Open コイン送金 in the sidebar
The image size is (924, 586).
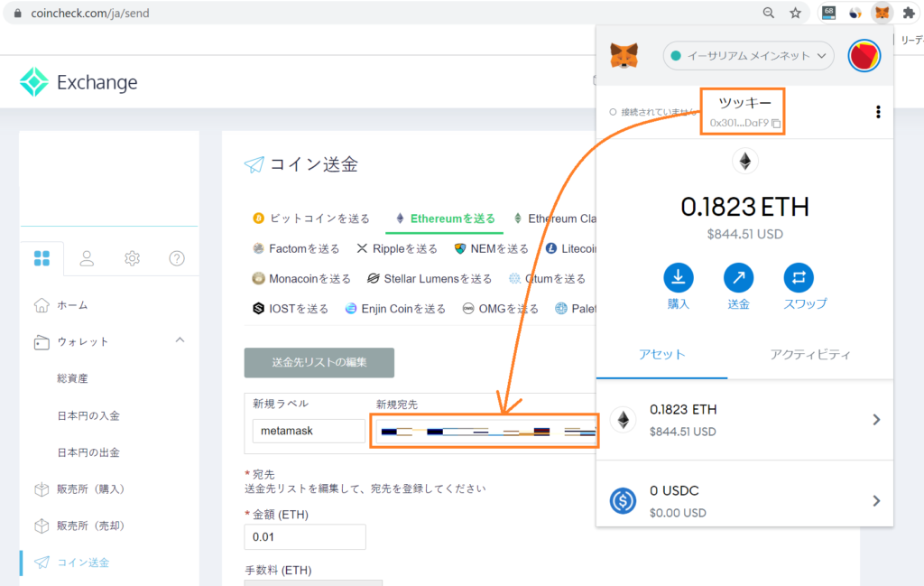coord(83,563)
